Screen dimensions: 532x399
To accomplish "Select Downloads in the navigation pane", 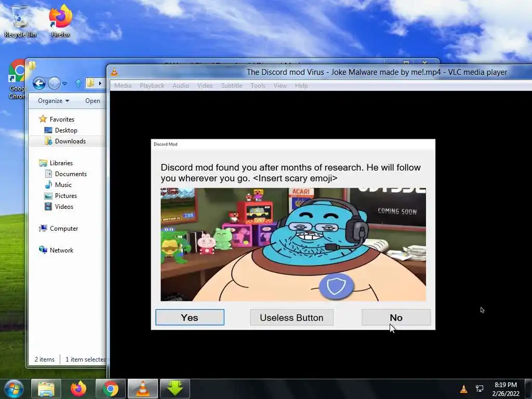I will click(x=70, y=141).
